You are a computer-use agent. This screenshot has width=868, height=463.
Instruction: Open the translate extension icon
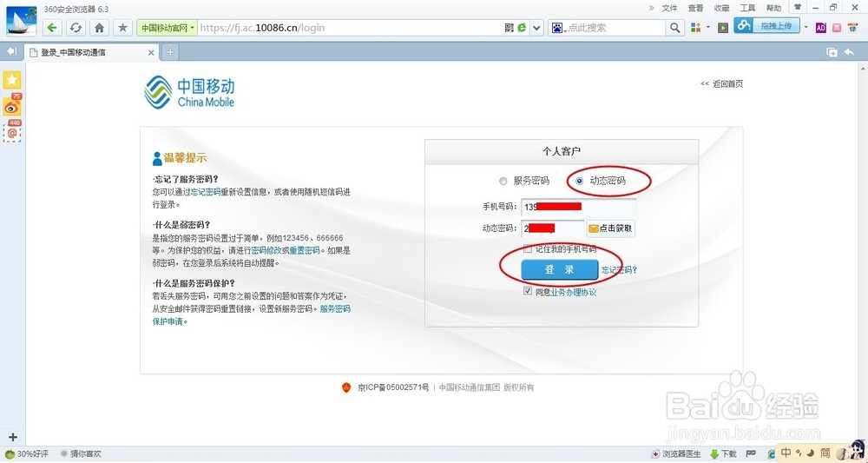(853, 28)
